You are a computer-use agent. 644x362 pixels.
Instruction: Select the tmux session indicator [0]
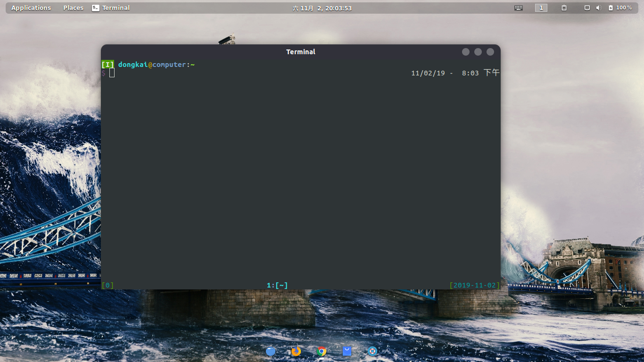click(107, 285)
